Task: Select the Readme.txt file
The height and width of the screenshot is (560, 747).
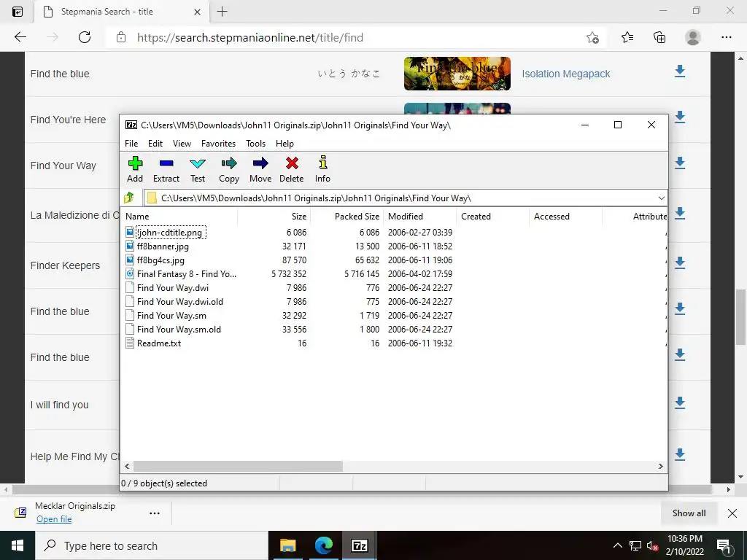Action: [158, 343]
